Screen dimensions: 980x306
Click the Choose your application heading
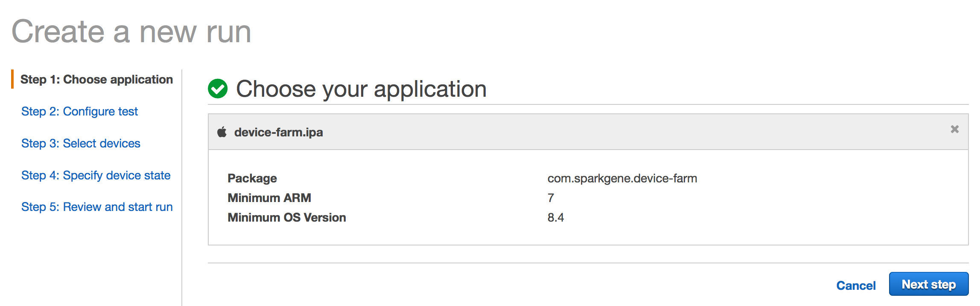[x=361, y=89]
